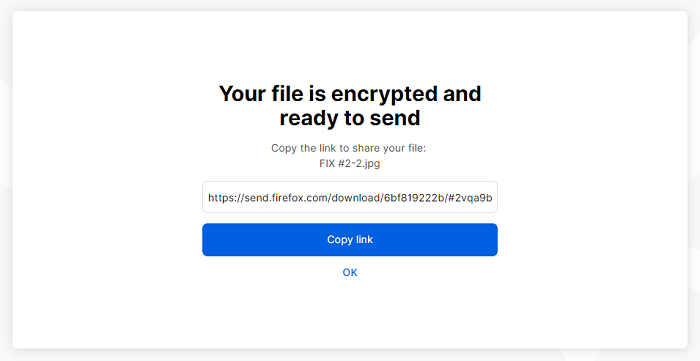Viewport: 700px width, 361px height.
Task: Place cursor on 6bf819222b in the link
Action: (414, 198)
